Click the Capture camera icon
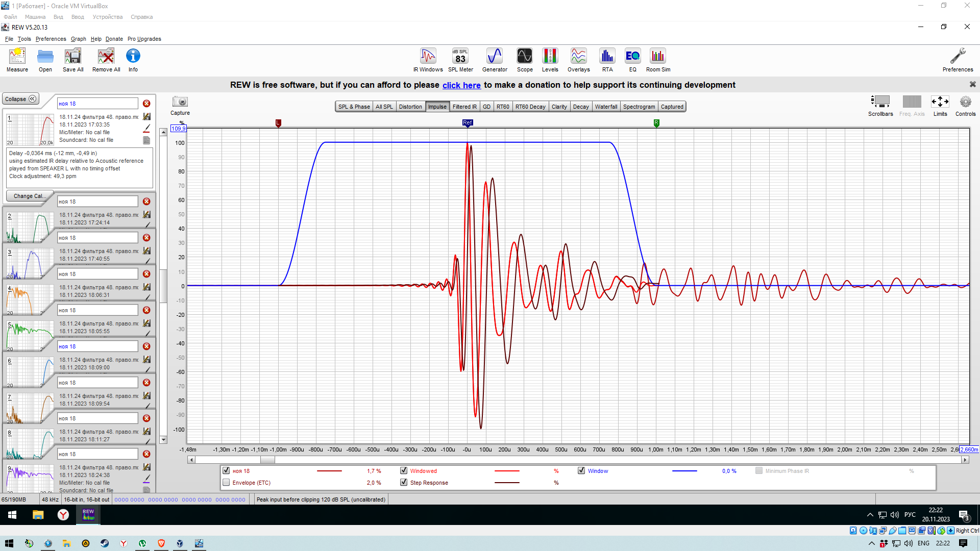Image resolution: width=980 pixels, height=551 pixels. click(180, 102)
